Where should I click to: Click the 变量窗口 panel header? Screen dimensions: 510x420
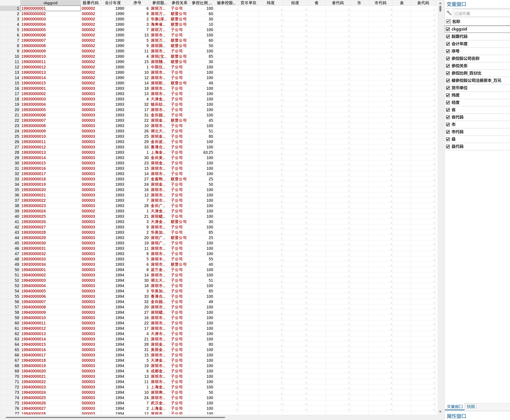click(x=456, y=4)
